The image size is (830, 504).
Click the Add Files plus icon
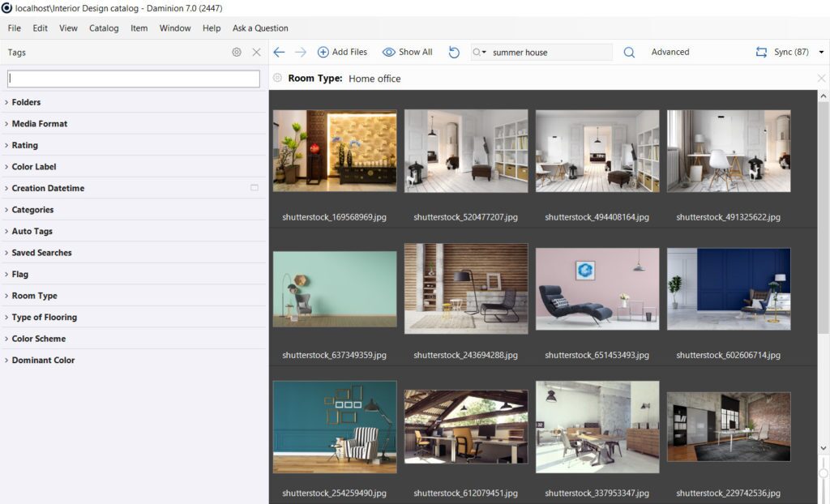(x=323, y=52)
